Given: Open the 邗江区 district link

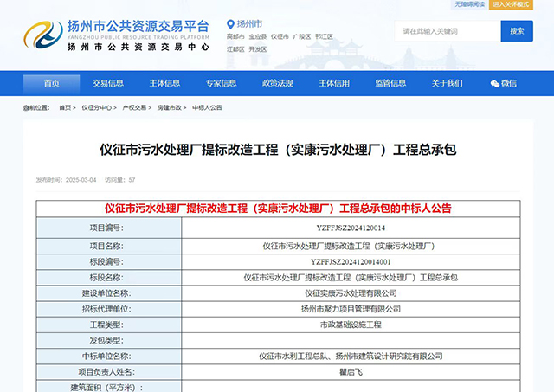Looking at the screenshot, I should tap(324, 36).
